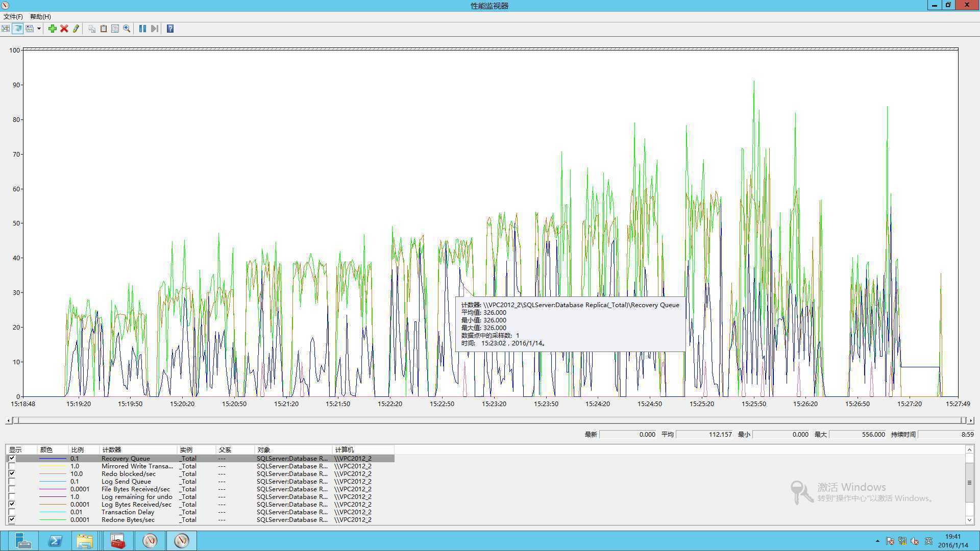
Task: Select the Redo blocked/sec counter name
Action: (129, 473)
